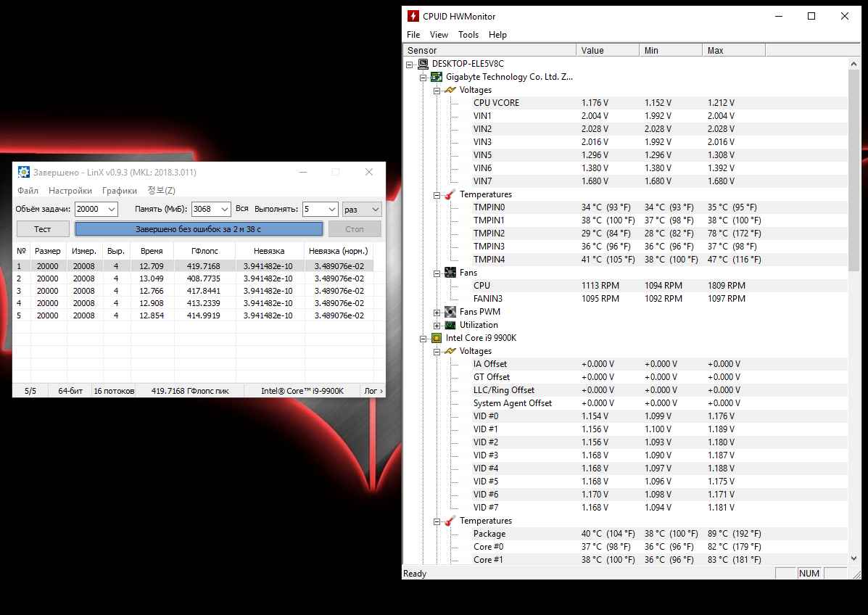The width and height of the screenshot is (868, 615).
Task: Click the Время column header in LinX
Action: [x=152, y=251]
